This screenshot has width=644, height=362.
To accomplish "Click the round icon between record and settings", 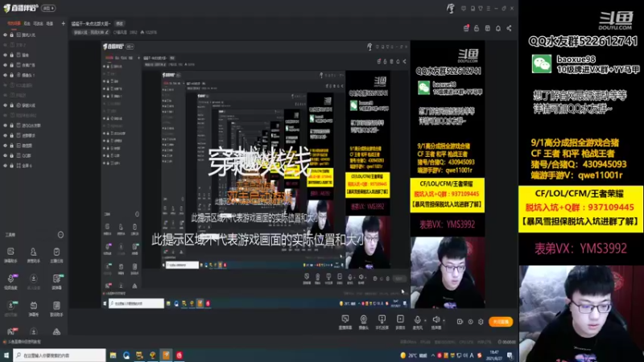I will 471,322.
